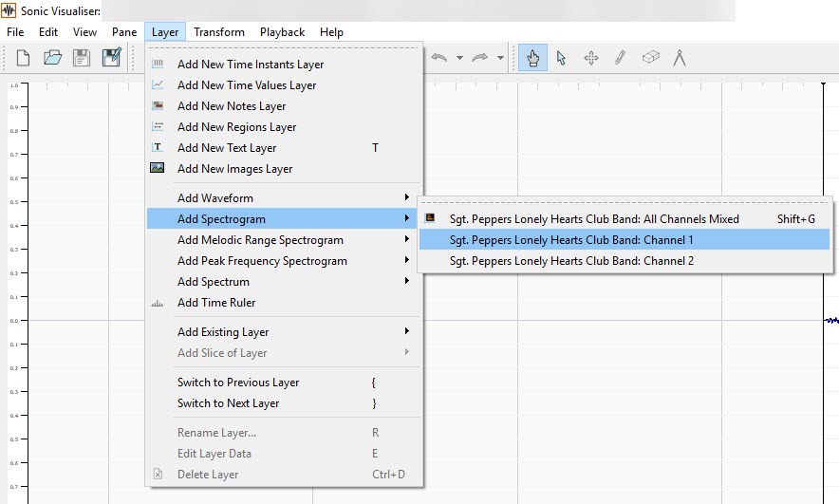Click the Save Session As icon
839x504 pixels.
click(x=112, y=57)
